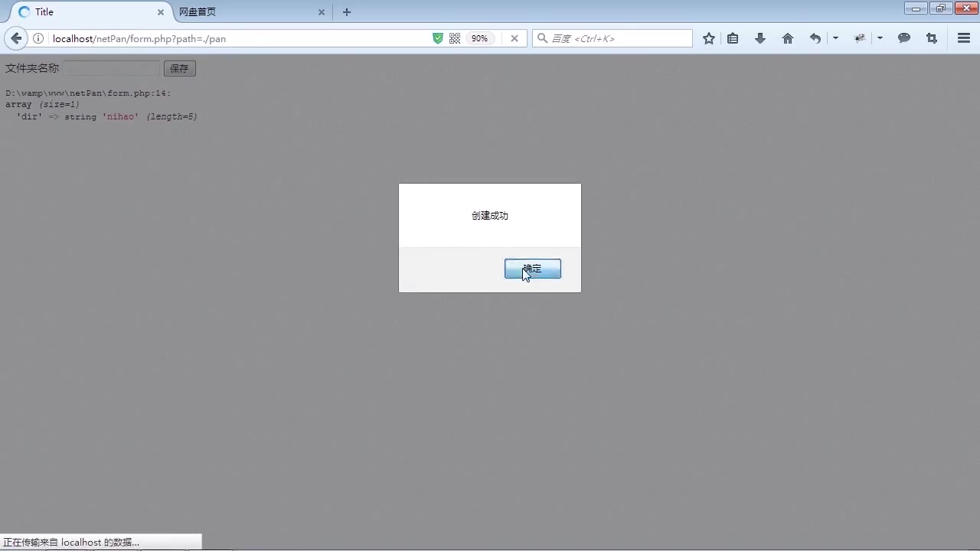This screenshot has height=551, width=980.
Task: Bookmark this page with the star icon
Action: pos(709,38)
